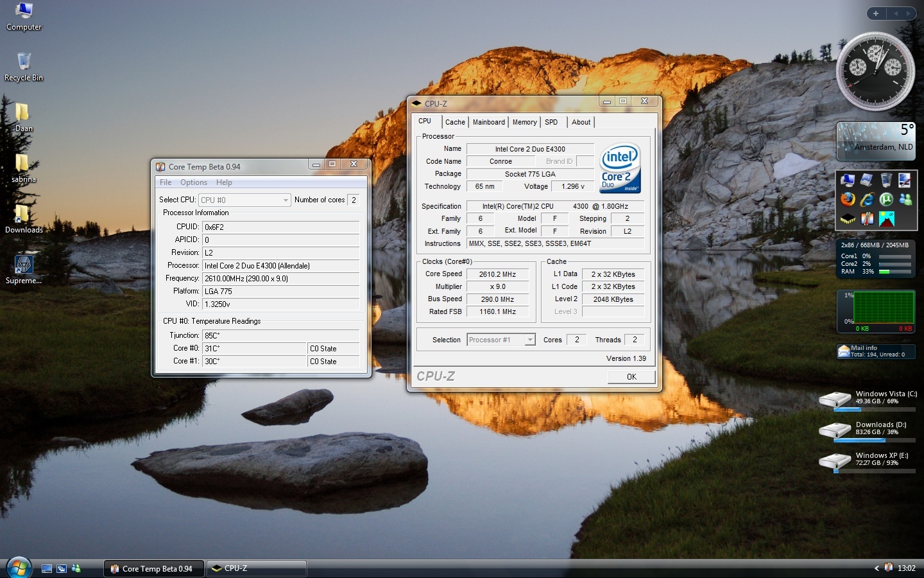
Task: Click the Windows Start orb
Action: (x=19, y=568)
